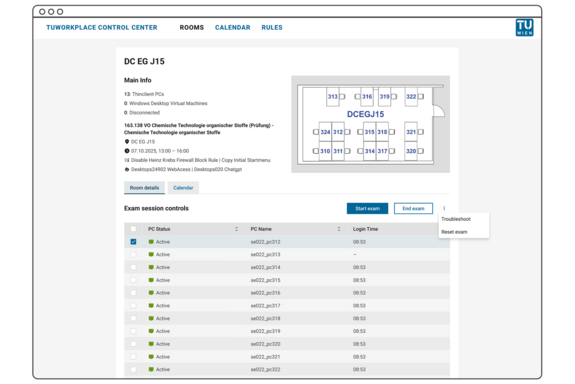Click the TU Wien logo
This screenshot has height=384, width=575.
coord(524,28)
